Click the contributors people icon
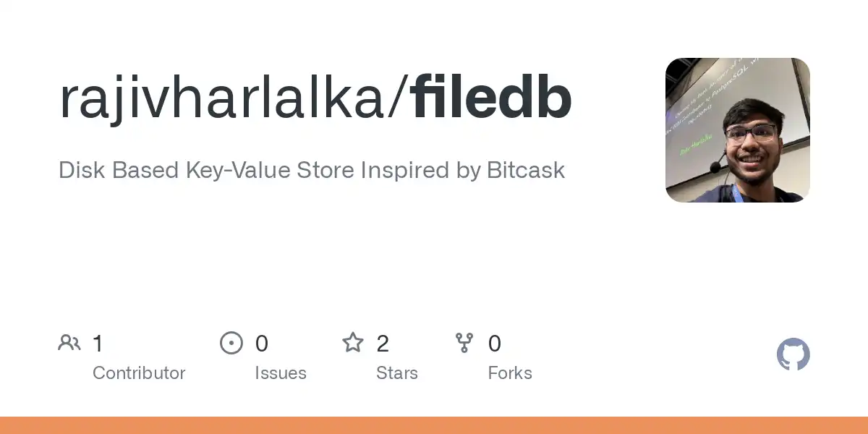The width and height of the screenshot is (868, 434). coord(69,343)
